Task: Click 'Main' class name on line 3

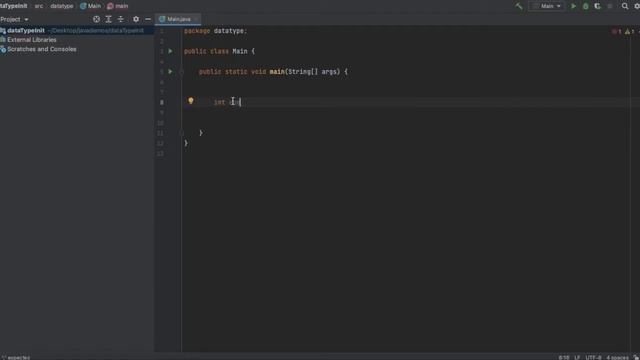Action: pyautogui.click(x=240, y=51)
